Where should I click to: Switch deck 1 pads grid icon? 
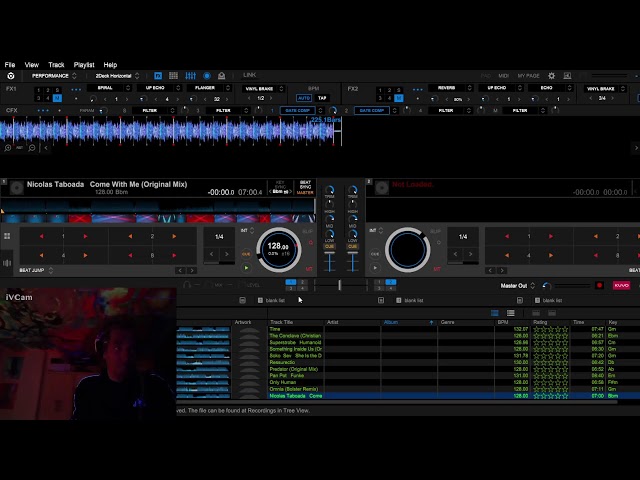pos(7,236)
